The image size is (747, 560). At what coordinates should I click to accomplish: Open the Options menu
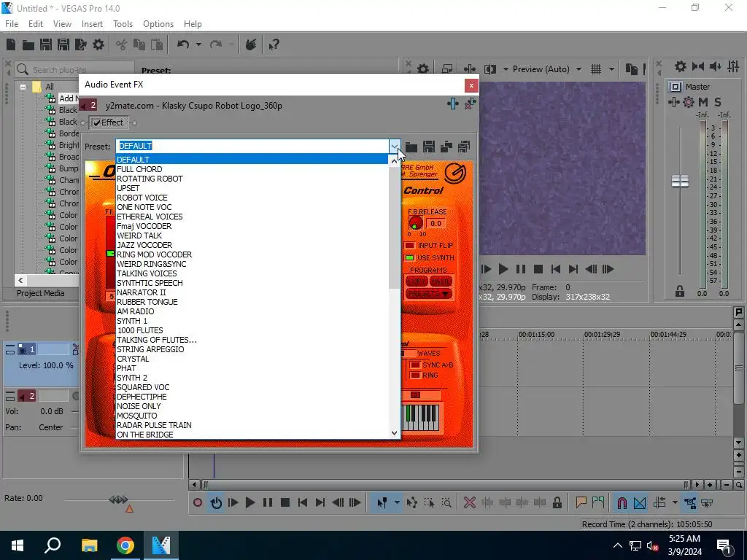(158, 24)
